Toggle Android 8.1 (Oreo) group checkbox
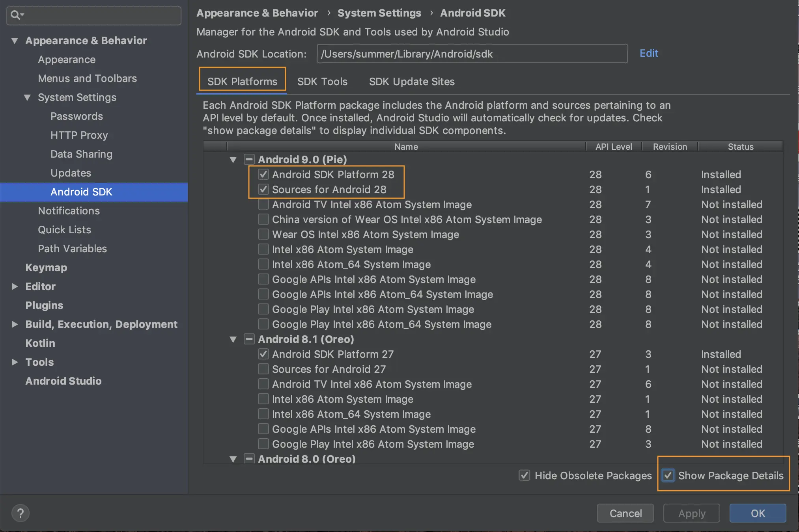This screenshot has height=532, width=799. click(x=249, y=339)
